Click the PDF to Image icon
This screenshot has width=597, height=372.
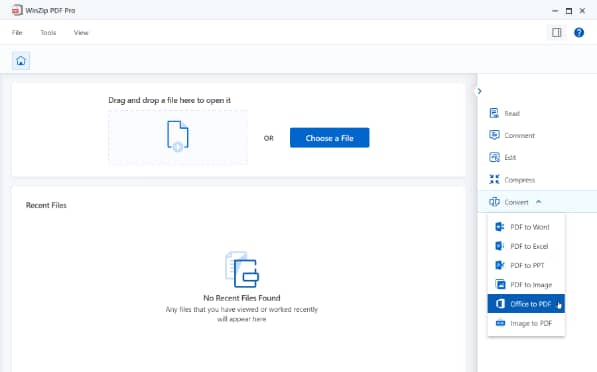[500, 284]
